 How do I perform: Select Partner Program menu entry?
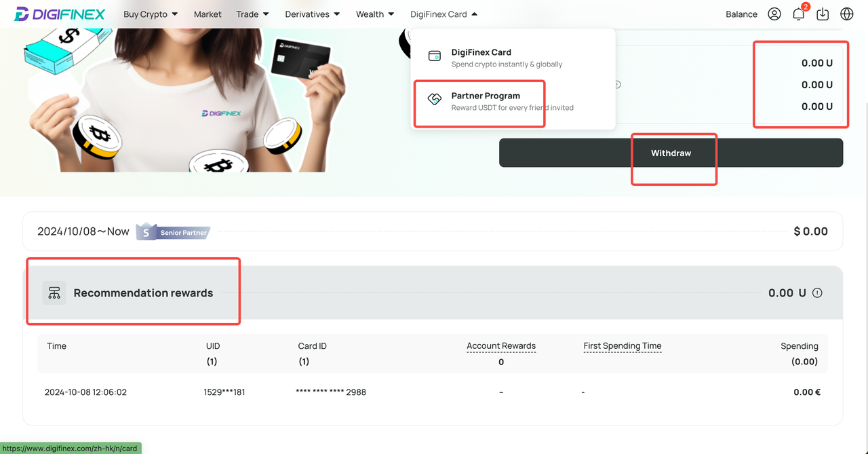click(x=513, y=101)
